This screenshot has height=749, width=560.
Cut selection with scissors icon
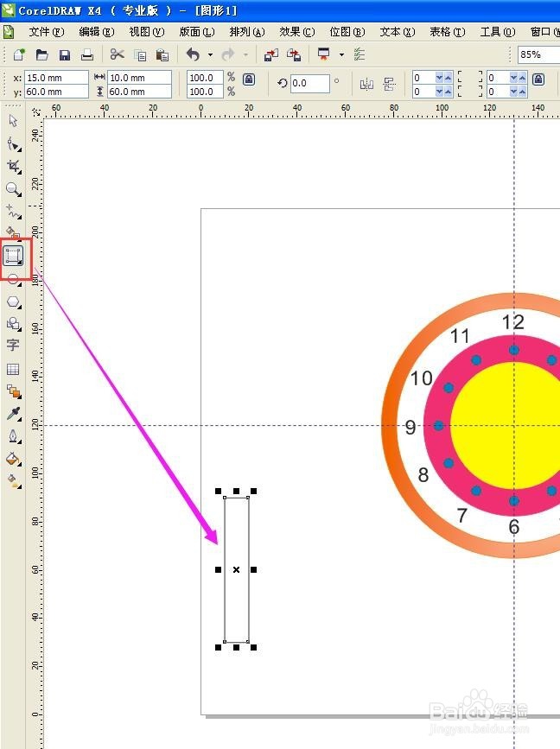[117, 54]
